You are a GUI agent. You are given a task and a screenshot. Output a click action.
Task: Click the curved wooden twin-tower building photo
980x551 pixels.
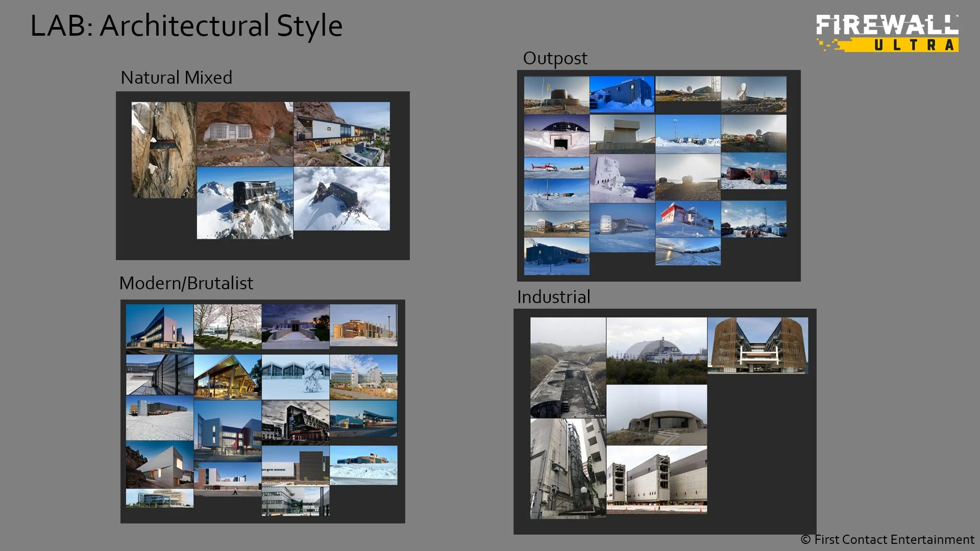coord(757,345)
